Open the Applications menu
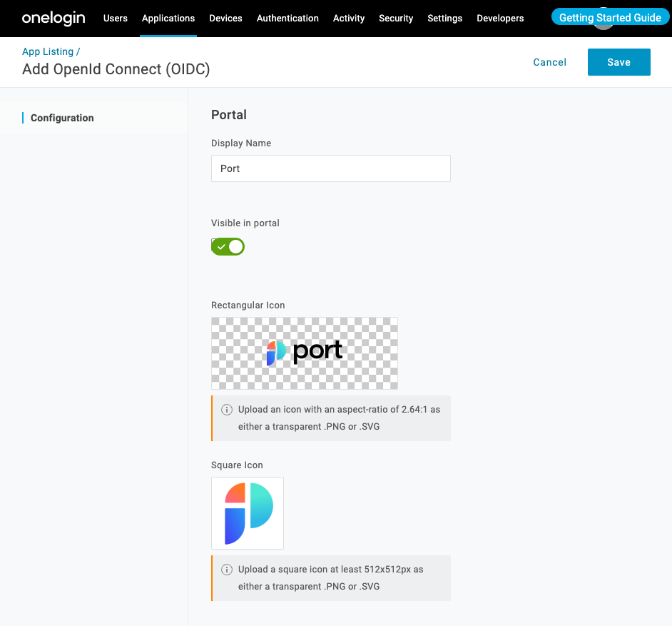 tap(168, 18)
